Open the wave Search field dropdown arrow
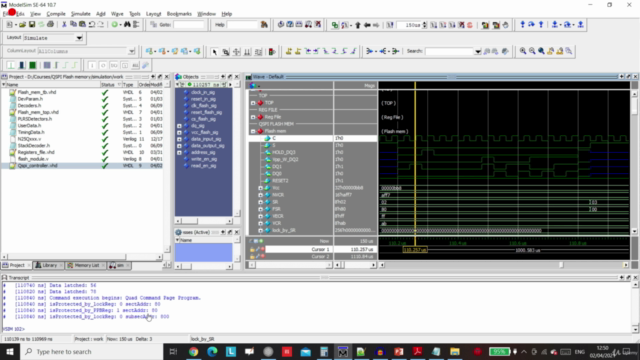The image size is (640, 360). pos(478,51)
